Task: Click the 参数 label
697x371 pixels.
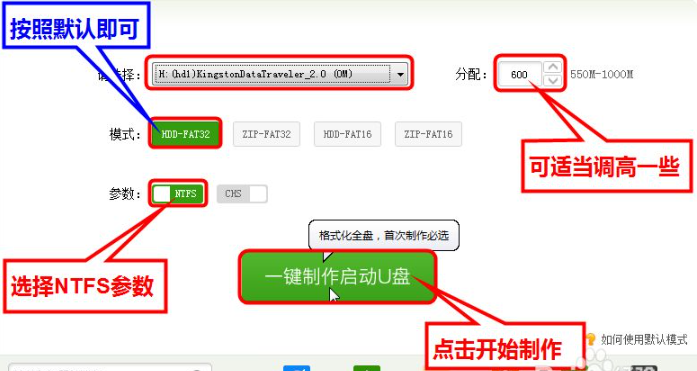Action: tap(125, 194)
